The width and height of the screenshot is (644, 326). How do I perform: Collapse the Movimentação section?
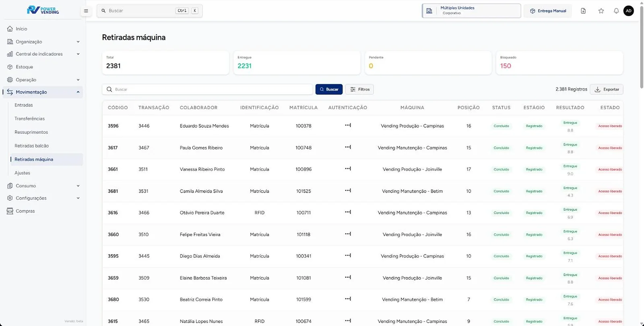click(x=43, y=92)
